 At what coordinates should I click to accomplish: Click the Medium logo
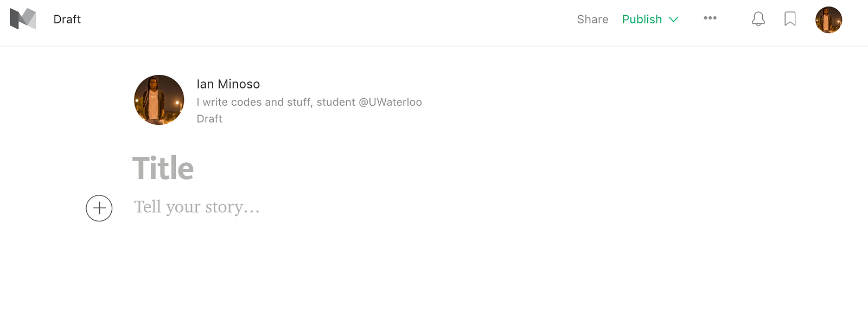23,19
